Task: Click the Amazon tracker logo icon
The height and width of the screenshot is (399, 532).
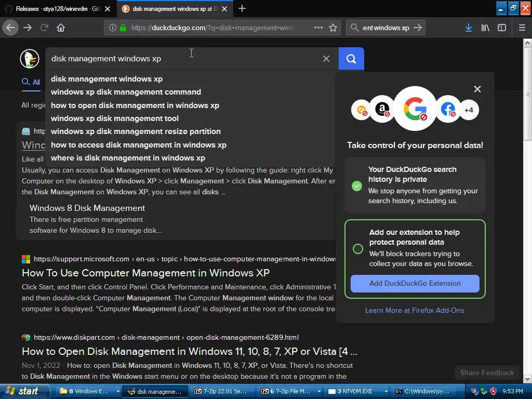Action: click(x=382, y=109)
